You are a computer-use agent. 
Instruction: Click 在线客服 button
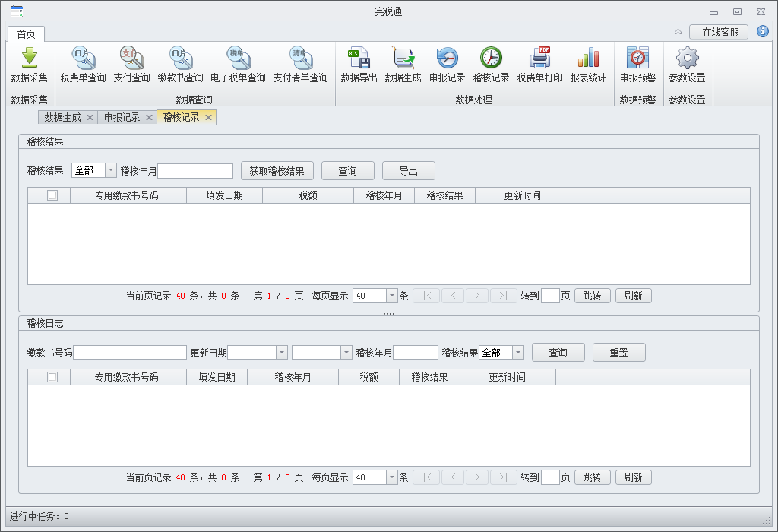coord(719,32)
